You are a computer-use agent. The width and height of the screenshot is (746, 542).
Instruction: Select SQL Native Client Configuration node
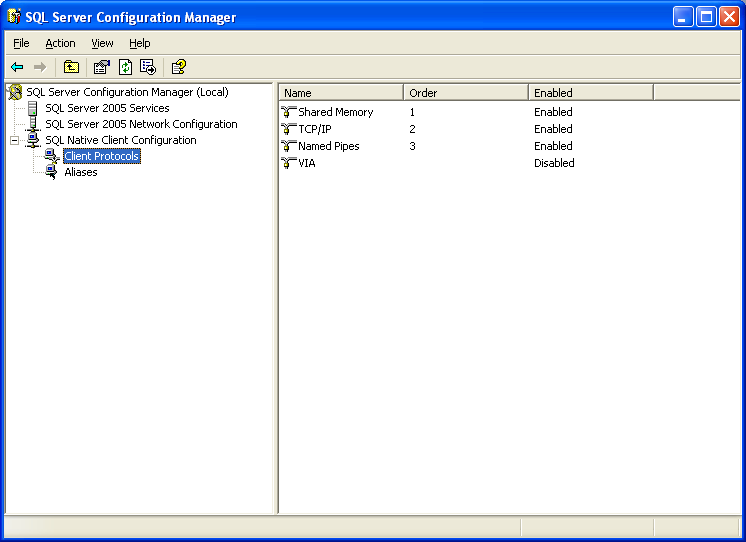point(121,140)
